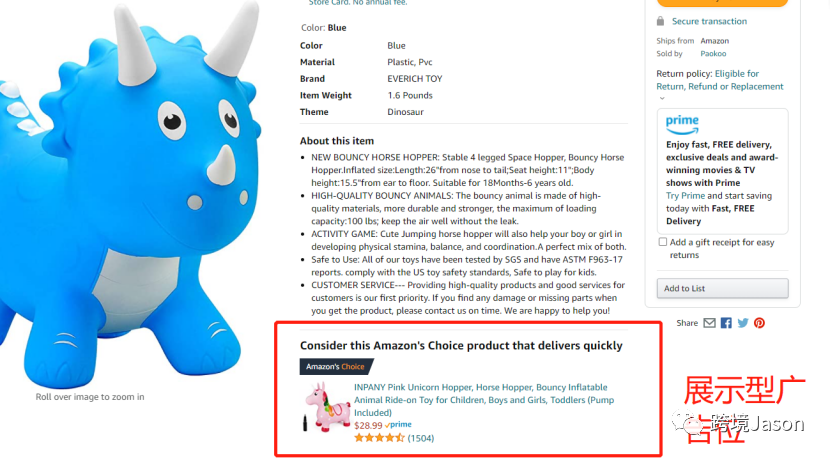Share on Twitter bird icon
Image resolution: width=831 pixels, height=459 pixels.
coord(743,323)
